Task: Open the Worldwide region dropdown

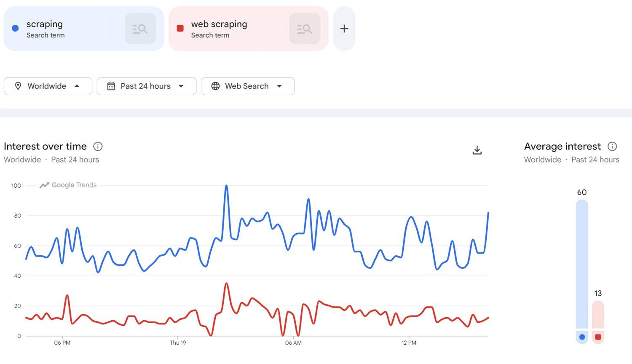Action: point(48,86)
